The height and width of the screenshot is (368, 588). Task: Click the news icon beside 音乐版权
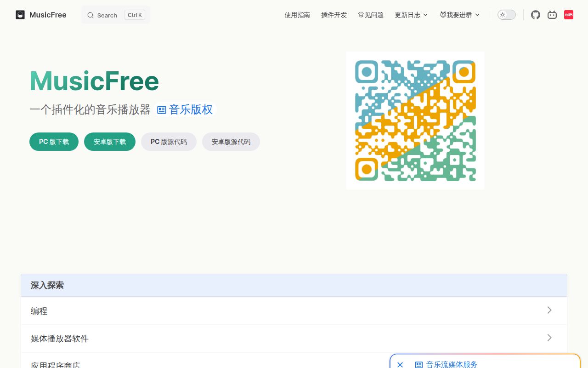[162, 110]
